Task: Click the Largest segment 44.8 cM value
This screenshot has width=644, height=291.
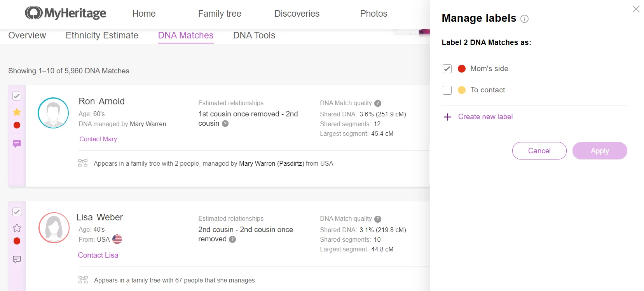Action: click(x=382, y=249)
